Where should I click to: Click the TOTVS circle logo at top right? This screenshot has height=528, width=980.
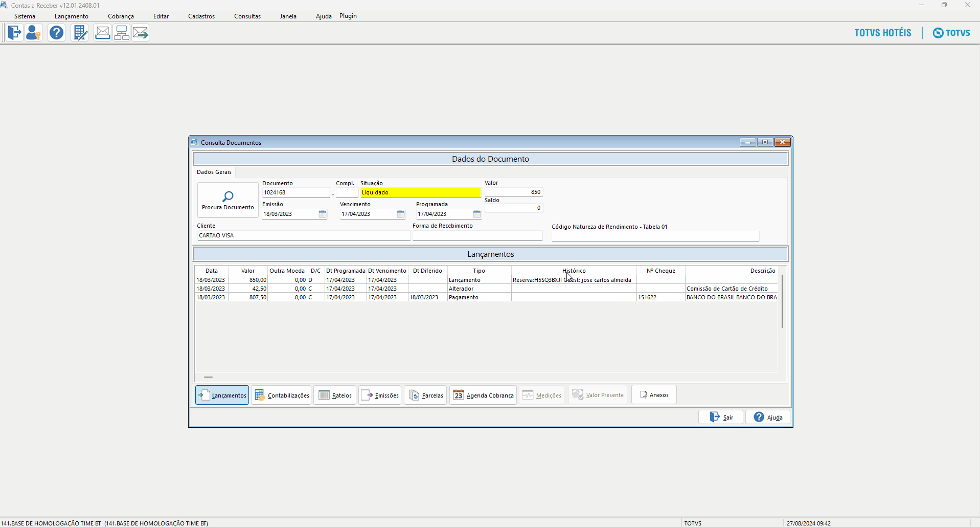pos(951,33)
